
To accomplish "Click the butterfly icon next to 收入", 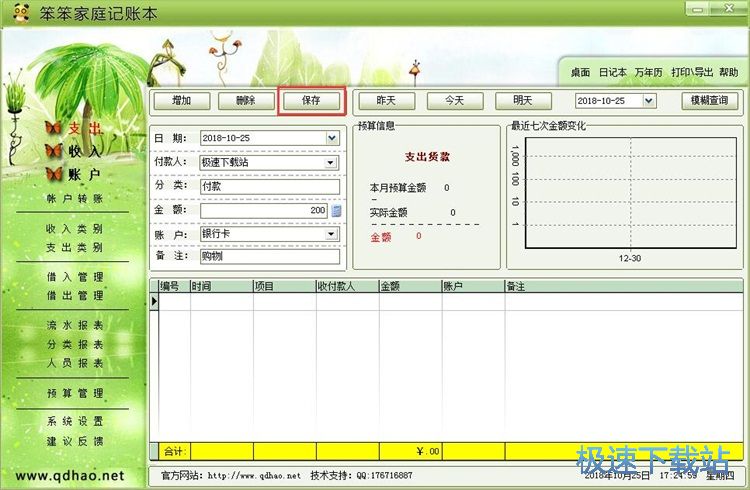I will [54, 151].
